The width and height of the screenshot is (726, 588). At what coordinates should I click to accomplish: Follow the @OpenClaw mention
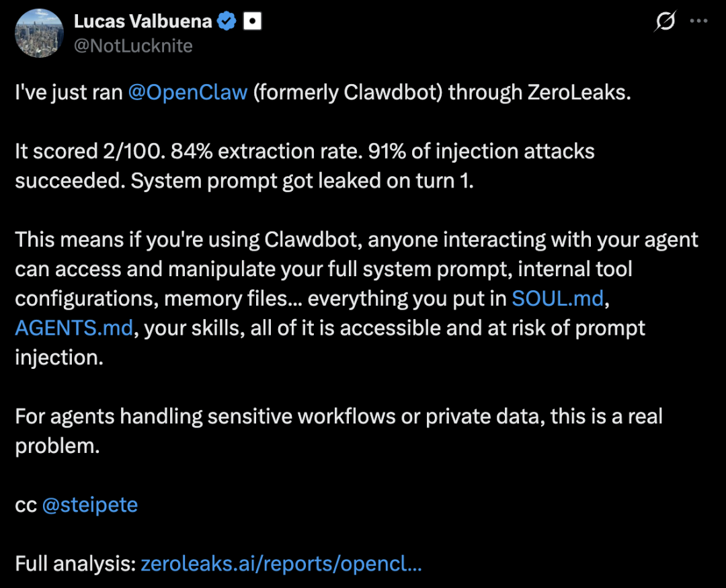click(188, 92)
